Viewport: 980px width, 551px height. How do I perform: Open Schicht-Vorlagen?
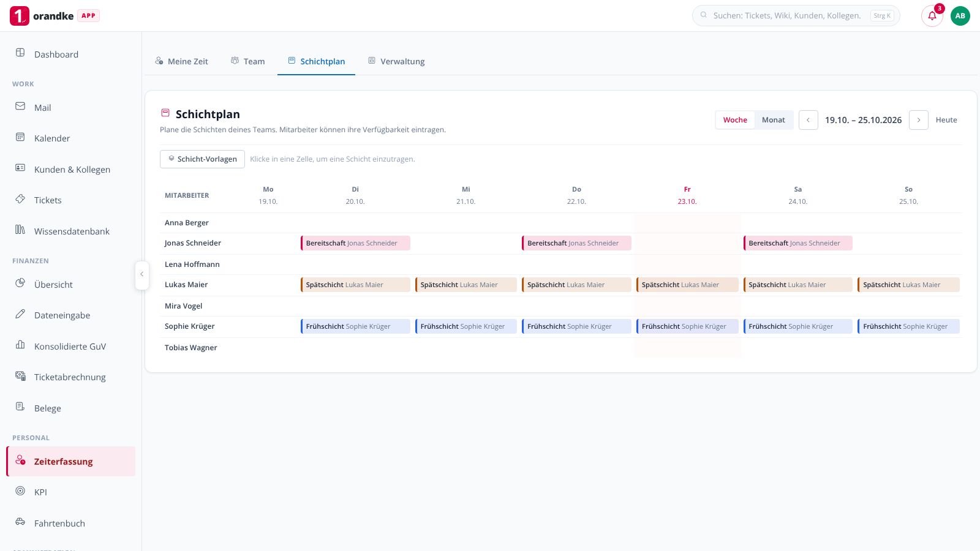tap(202, 159)
